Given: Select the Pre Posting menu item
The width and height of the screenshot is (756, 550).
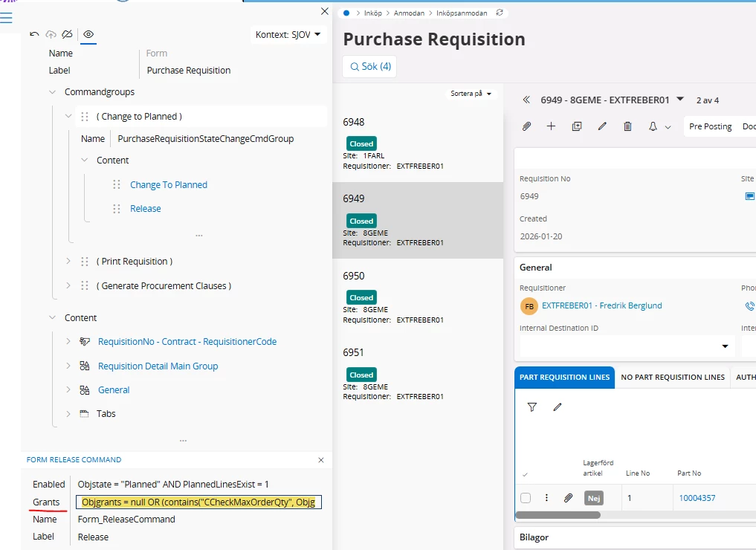Looking at the screenshot, I should pos(710,126).
